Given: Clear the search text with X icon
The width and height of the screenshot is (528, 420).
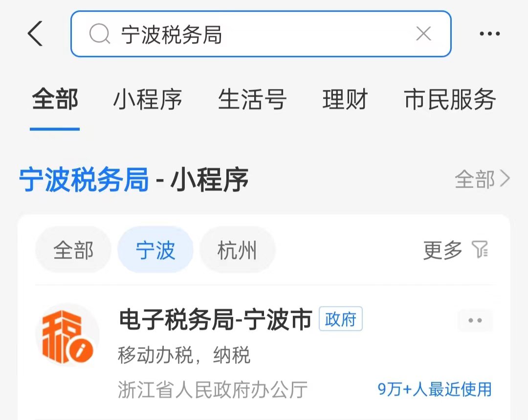Looking at the screenshot, I should point(423,34).
